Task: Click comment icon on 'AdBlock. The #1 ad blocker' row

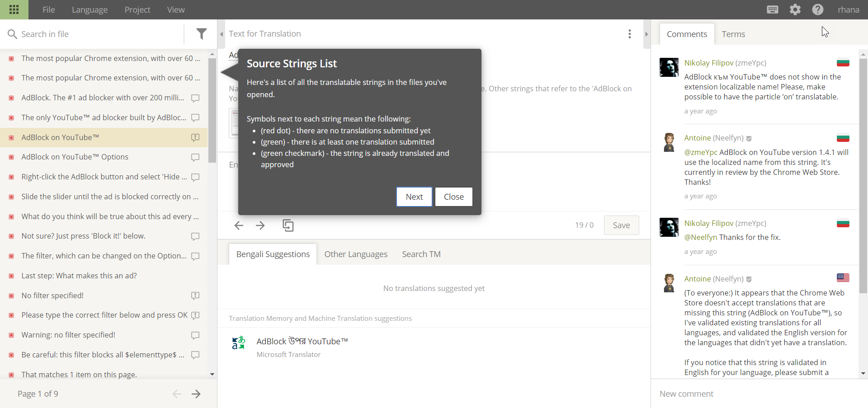Action: point(195,98)
